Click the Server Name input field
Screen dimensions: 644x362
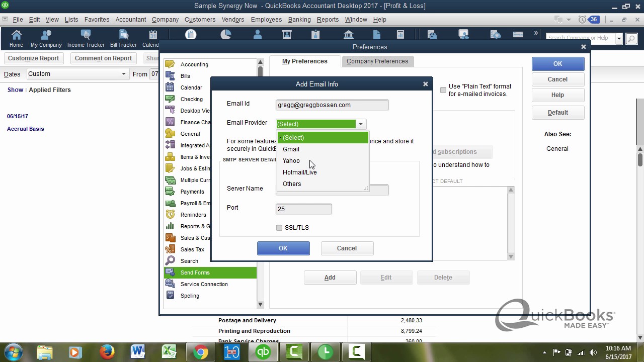click(332, 190)
